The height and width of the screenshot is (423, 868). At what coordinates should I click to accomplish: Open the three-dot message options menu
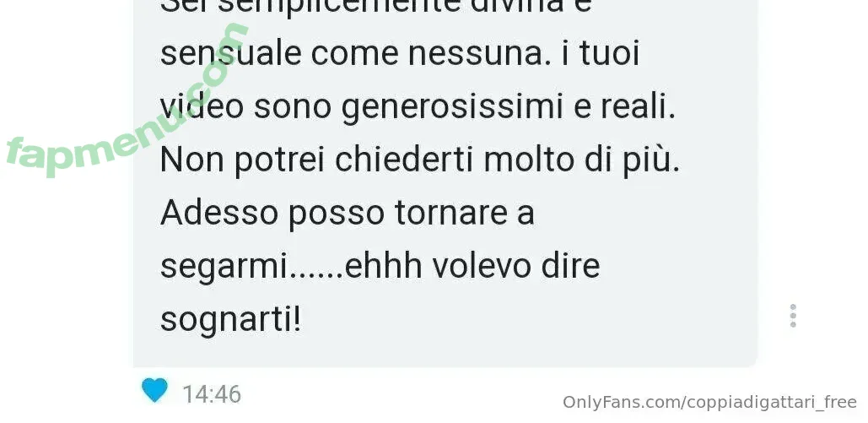click(793, 316)
